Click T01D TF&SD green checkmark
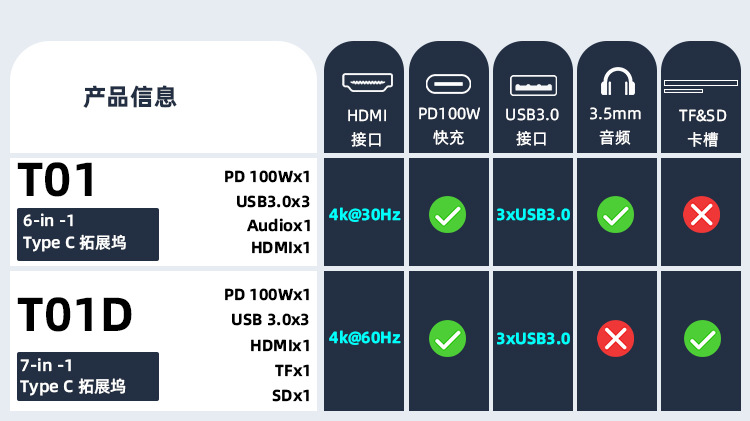The width and height of the screenshot is (750, 421). pos(702,338)
